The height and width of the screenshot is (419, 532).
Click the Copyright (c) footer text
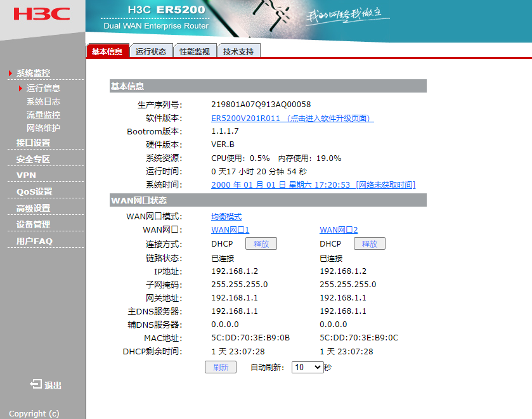tap(34, 413)
